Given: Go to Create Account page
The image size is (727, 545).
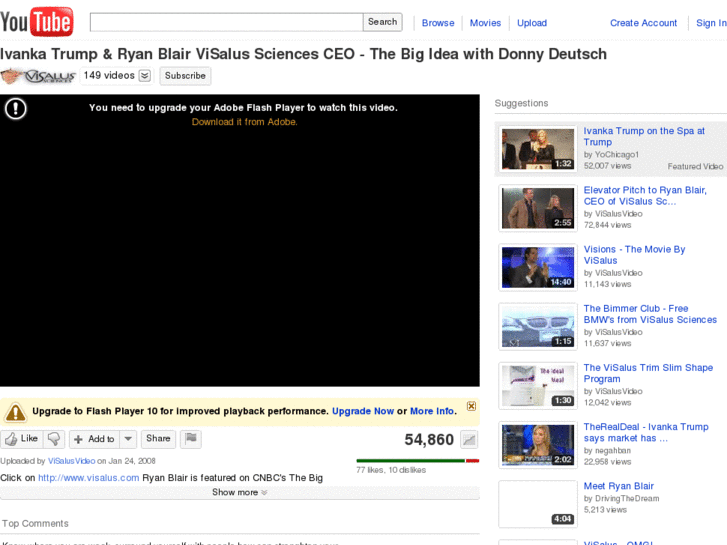Looking at the screenshot, I should click(643, 23).
